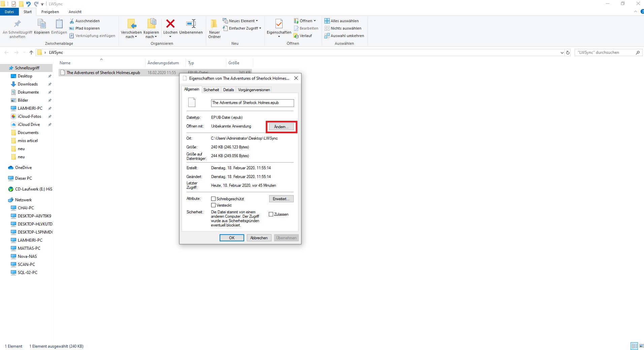
Task: Switch to large icons view mode
Action: pos(641,346)
